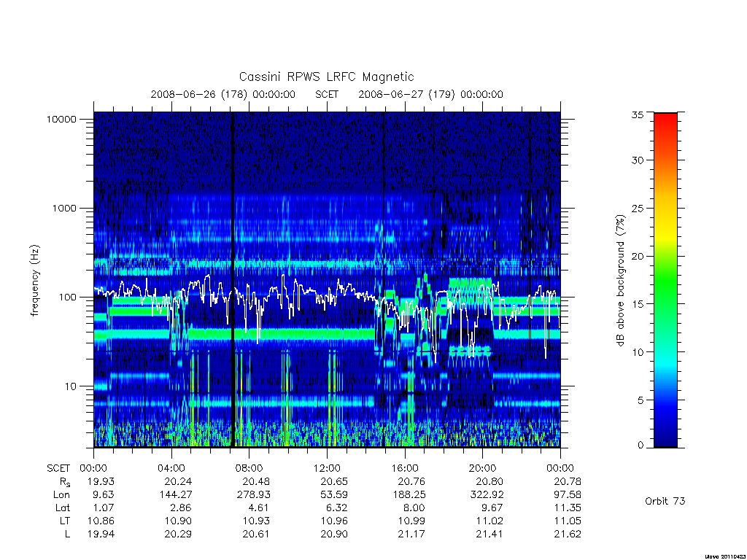Click the Lon value 97.58
747x560 pixels.
pos(568,495)
